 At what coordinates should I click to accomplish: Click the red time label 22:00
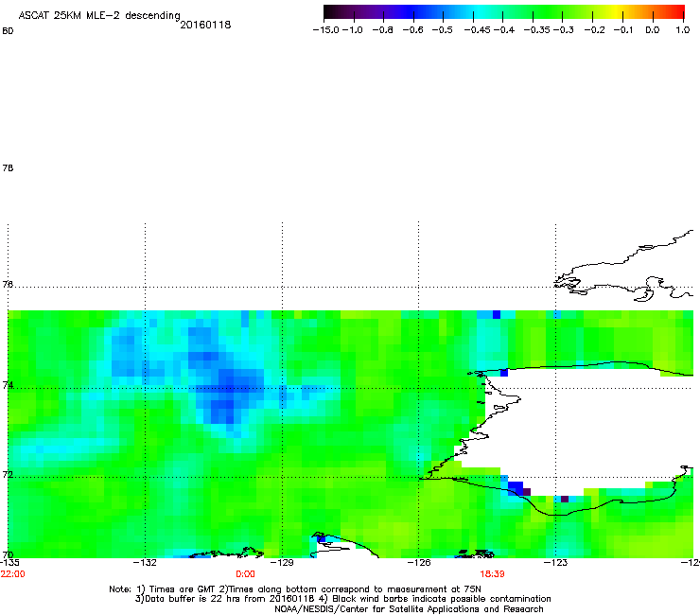coord(13,574)
